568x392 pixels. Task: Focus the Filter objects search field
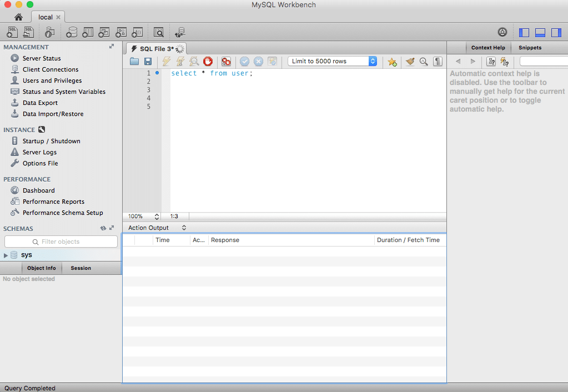(61, 242)
